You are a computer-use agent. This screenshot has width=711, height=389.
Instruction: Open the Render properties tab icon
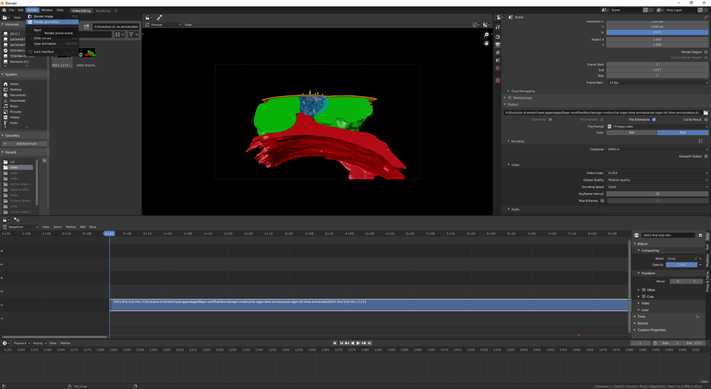point(498,37)
